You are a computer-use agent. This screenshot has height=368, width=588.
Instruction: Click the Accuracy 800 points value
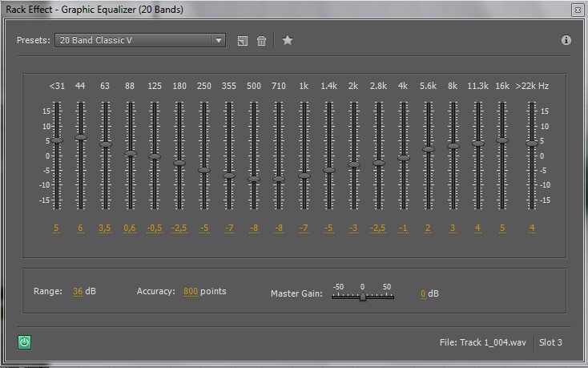tap(190, 292)
